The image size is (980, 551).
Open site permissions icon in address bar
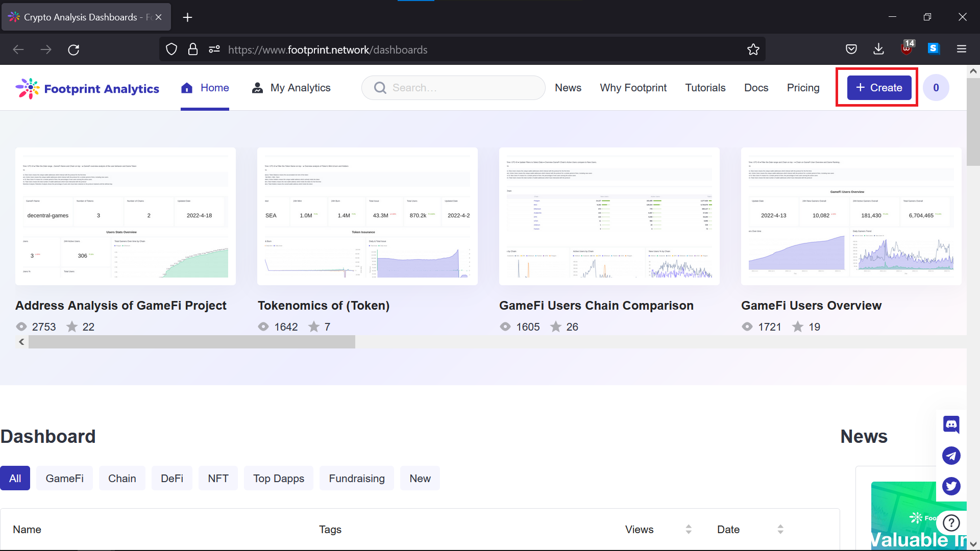click(x=214, y=49)
